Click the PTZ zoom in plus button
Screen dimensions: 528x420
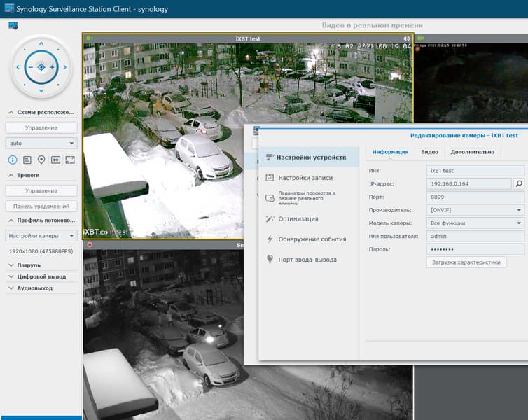(51, 68)
